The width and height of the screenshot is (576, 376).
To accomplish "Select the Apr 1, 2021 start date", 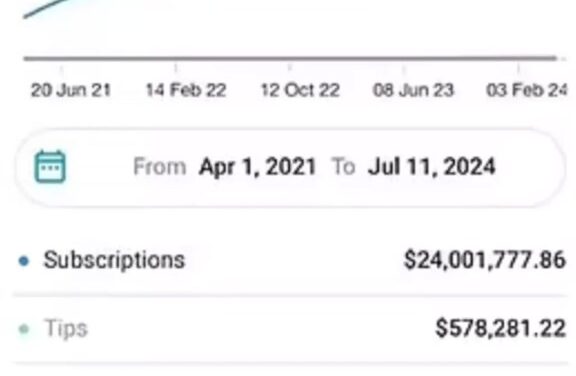I will (257, 167).
